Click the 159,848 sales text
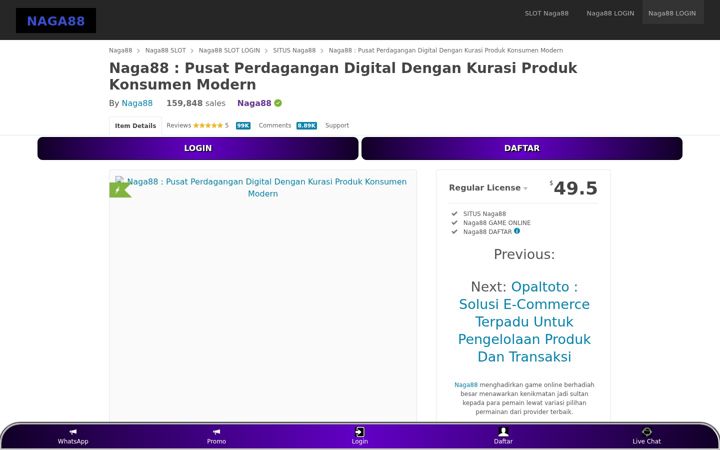 tap(196, 103)
